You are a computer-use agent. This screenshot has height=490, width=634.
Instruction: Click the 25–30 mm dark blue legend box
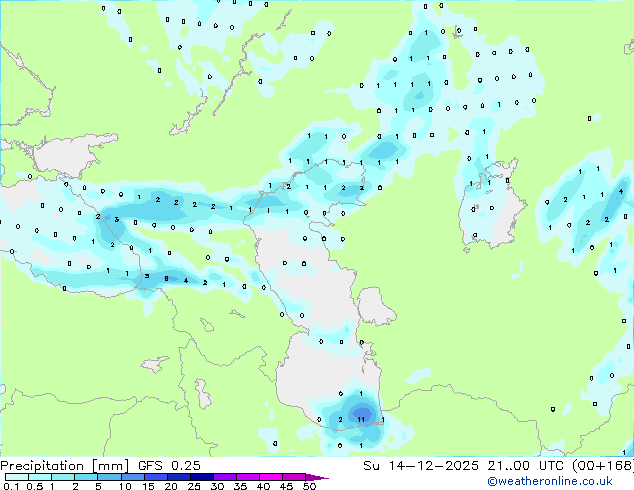(x=202, y=477)
